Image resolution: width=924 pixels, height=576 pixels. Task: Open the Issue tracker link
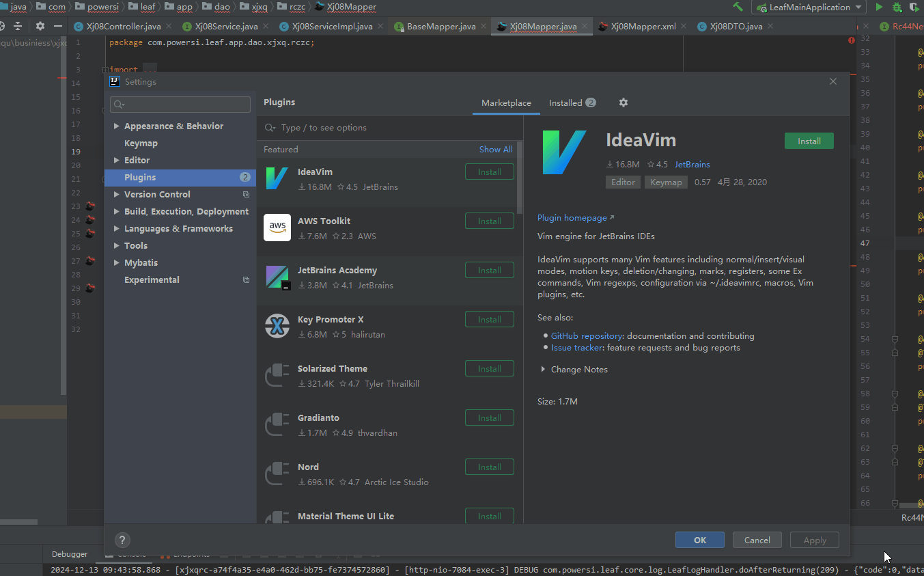(x=577, y=348)
